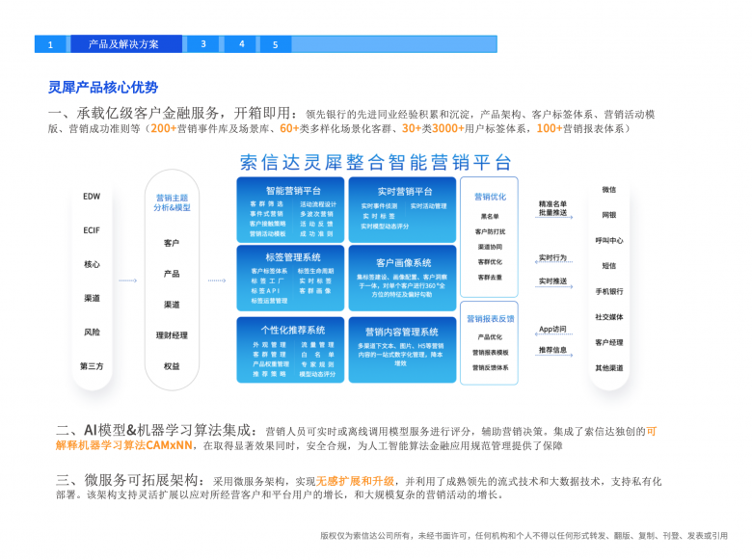Click 理财经理 in the theme model column
The image size is (752, 560).
(x=172, y=335)
